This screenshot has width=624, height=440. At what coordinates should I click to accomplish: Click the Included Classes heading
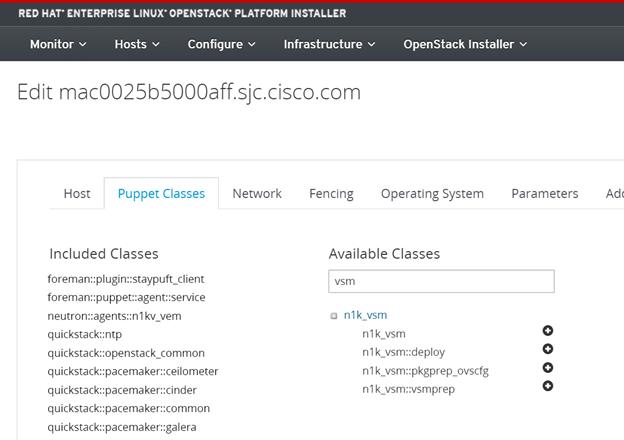(x=104, y=254)
